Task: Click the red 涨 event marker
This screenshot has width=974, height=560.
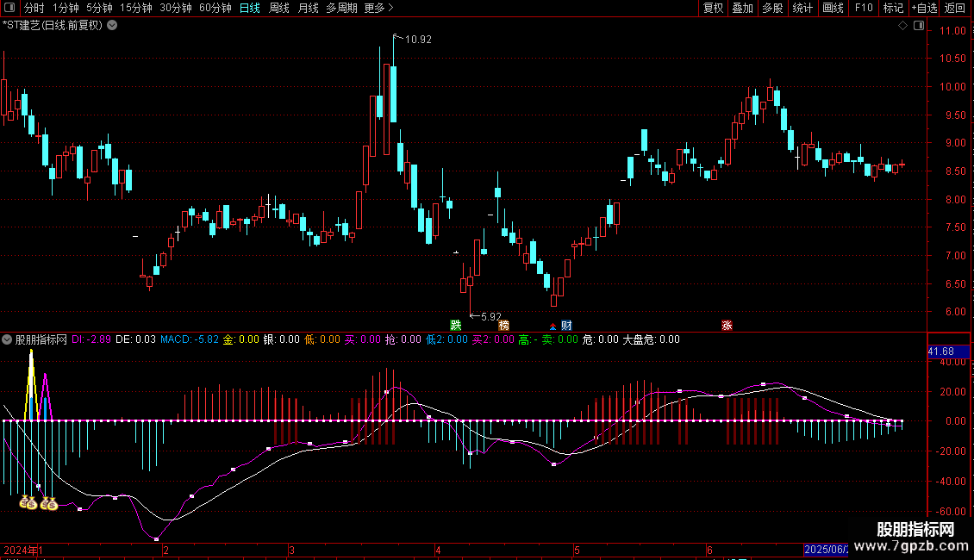Action: click(727, 325)
